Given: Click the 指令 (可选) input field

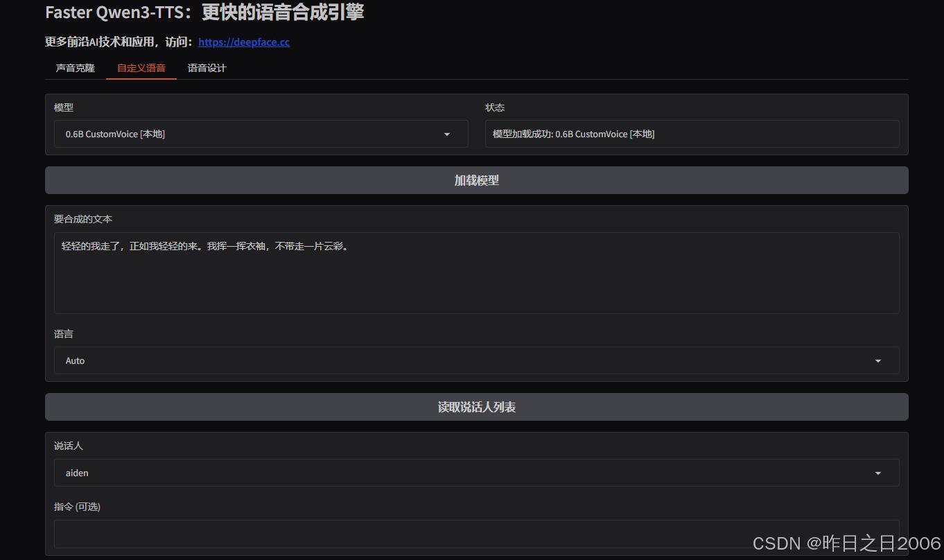Looking at the screenshot, I should [x=477, y=534].
